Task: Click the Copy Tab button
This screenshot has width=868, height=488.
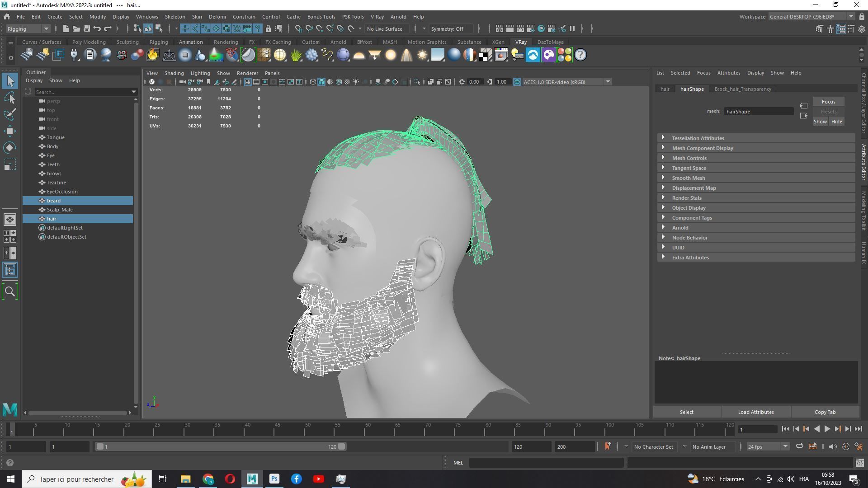Action: coord(825,412)
